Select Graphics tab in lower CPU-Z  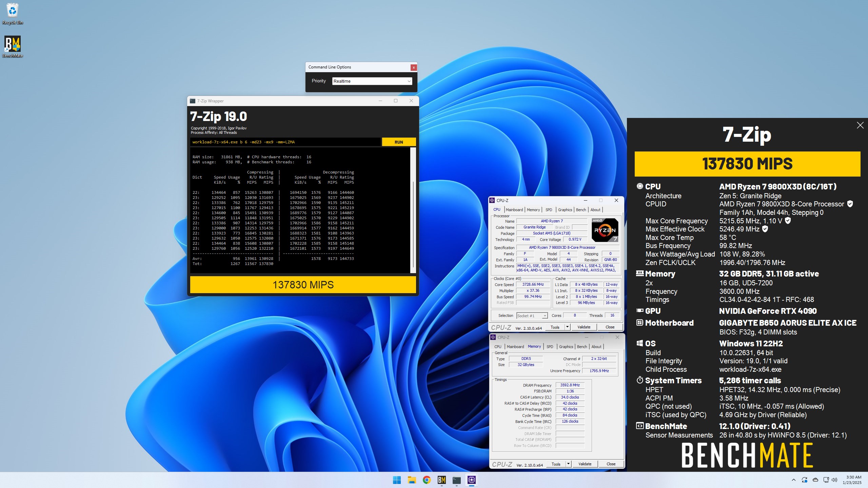click(566, 347)
